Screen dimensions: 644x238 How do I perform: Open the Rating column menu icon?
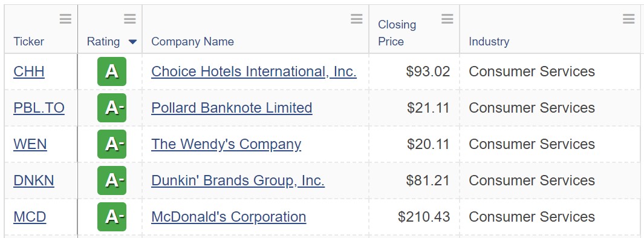tap(130, 19)
